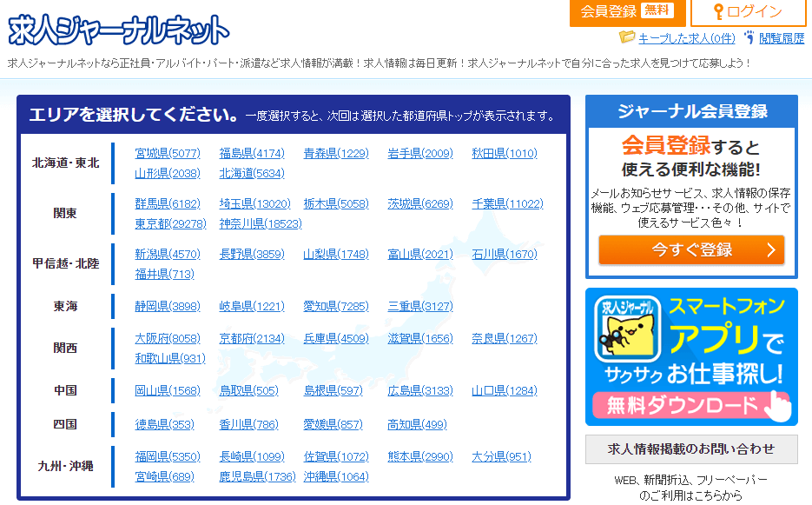This screenshot has height=505, width=812.
Task: Click the arrow on the 今すぐ登録 button
Action: (770, 250)
